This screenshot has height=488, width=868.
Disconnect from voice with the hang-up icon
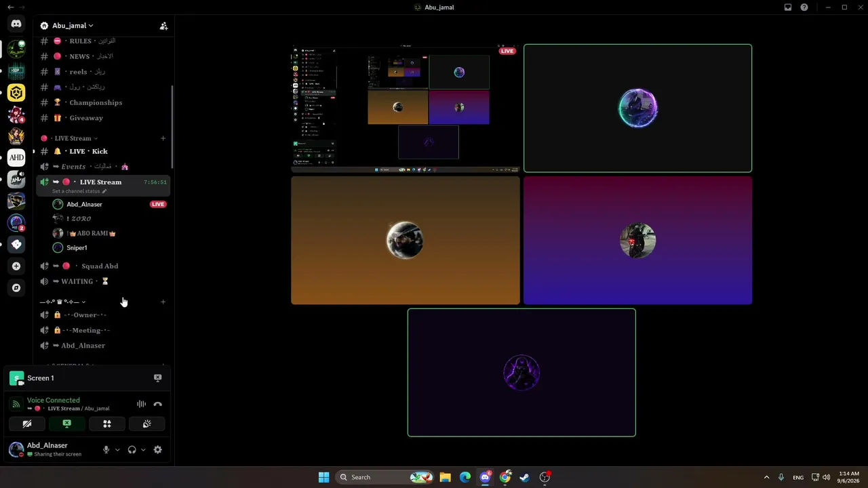[158, 404]
